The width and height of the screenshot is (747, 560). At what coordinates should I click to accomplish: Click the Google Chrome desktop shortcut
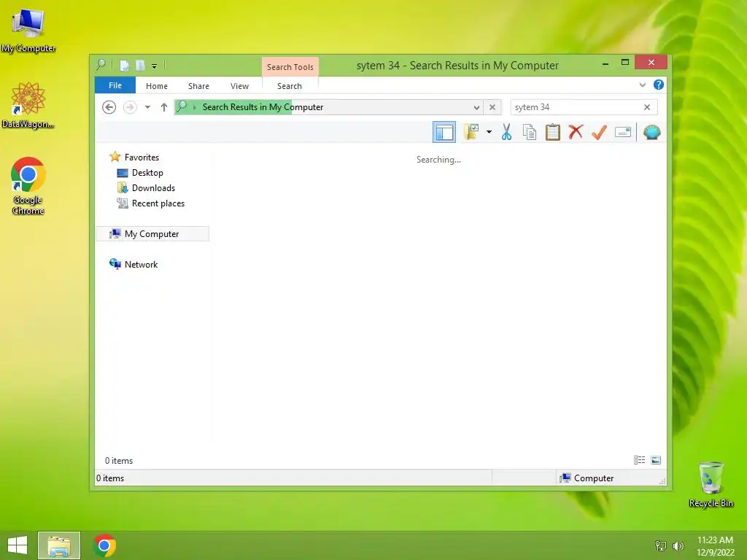pyautogui.click(x=28, y=187)
